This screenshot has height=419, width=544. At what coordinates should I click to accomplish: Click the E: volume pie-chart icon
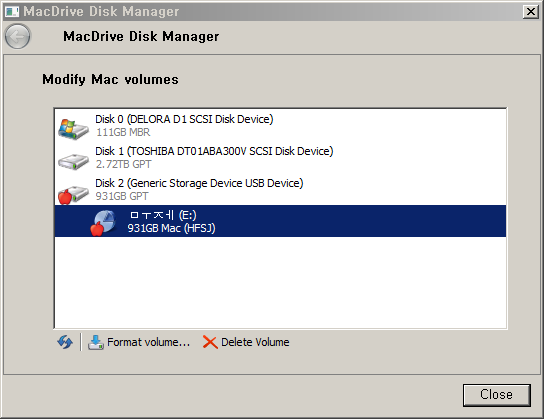pyautogui.click(x=103, y=223)
